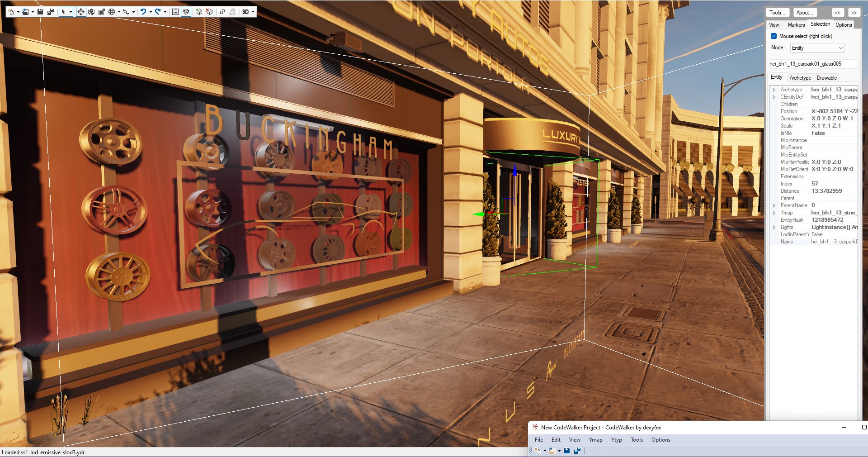Open Ytyp menu in Project window

click(x=617, y=440)
